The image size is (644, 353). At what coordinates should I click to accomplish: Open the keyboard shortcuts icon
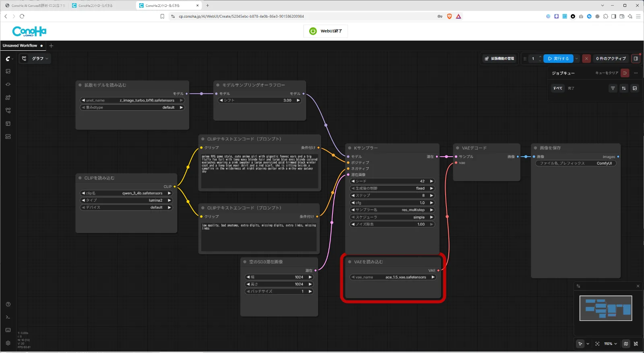pos(8,330)
